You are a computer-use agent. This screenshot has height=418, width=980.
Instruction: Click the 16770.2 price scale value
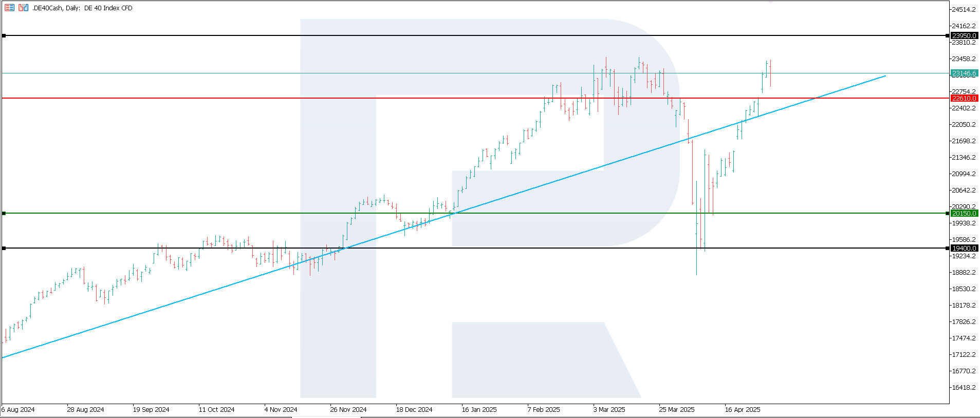tap(964, 371)
